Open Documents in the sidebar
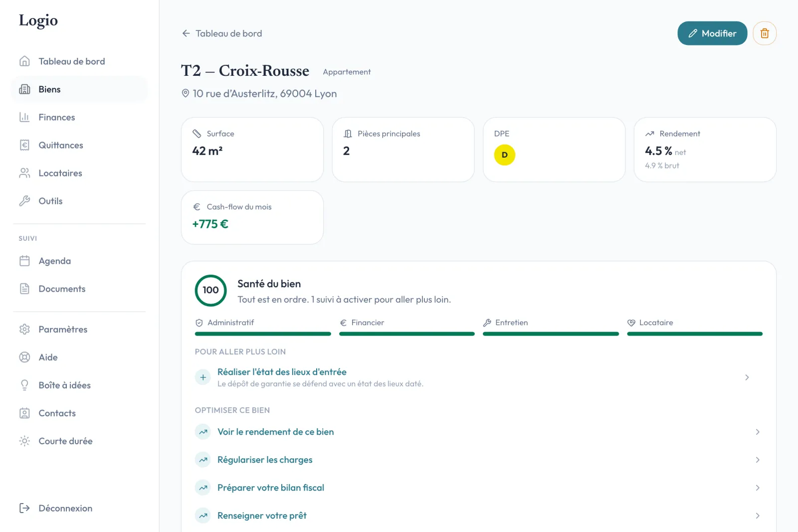The height and width of the screenshot is (532, 798). (80, 289)
